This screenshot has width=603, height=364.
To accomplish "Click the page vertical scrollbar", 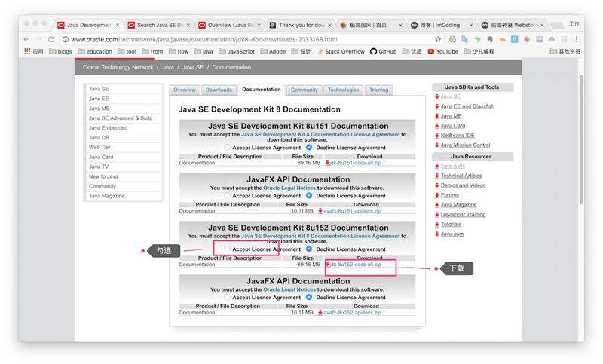I will (581, 139).
